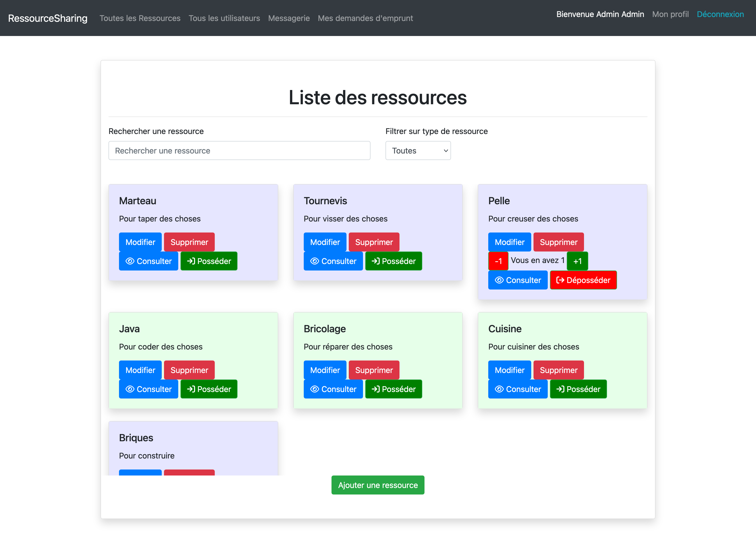The image size is (756, 543).
Task: Click Modifier on the Cuisine card
Action: coord(510,370)
